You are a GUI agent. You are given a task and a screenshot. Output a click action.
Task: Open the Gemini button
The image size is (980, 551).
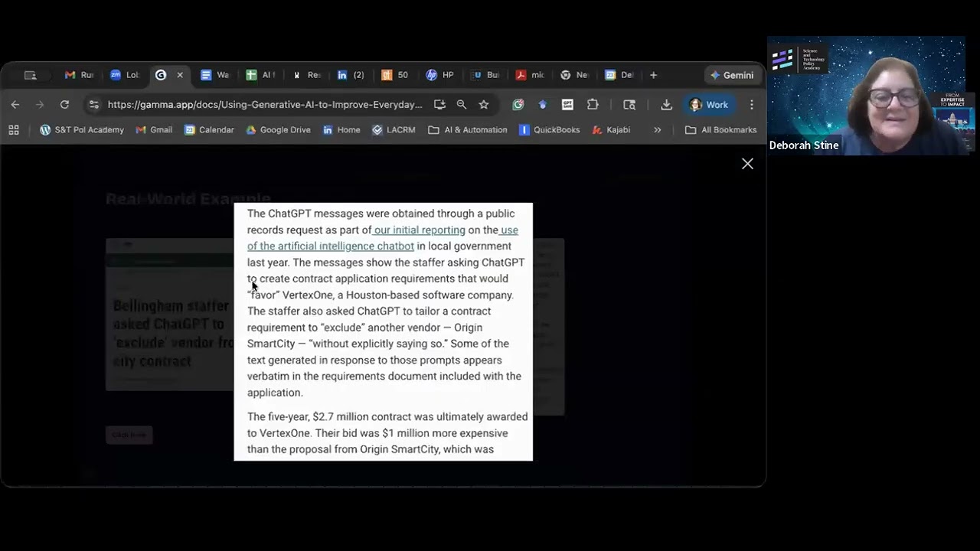click(x=732, y=75)
